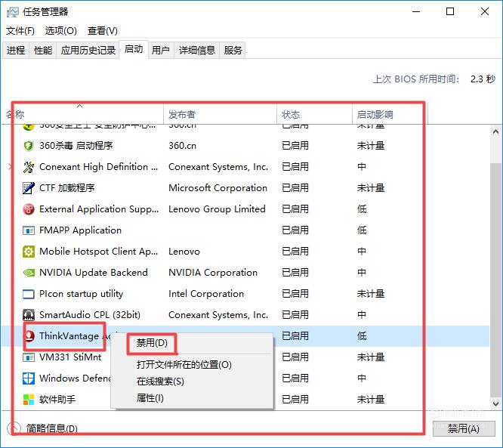Click the 2.3 秒 BIOS time value
This screenshot has width=503, height=448.
pyautogui.click(x=483, y=79)
